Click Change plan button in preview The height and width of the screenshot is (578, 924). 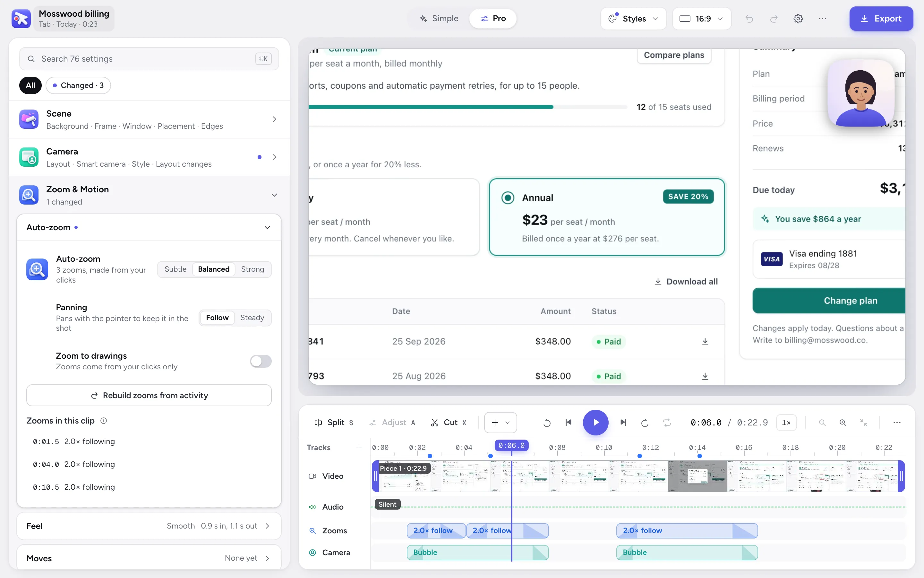(828, 301)
